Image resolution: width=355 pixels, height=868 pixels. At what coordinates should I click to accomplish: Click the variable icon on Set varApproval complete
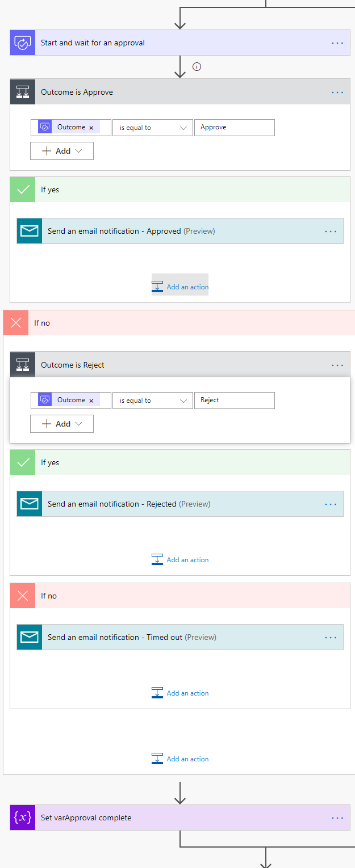tap(23, 818)
